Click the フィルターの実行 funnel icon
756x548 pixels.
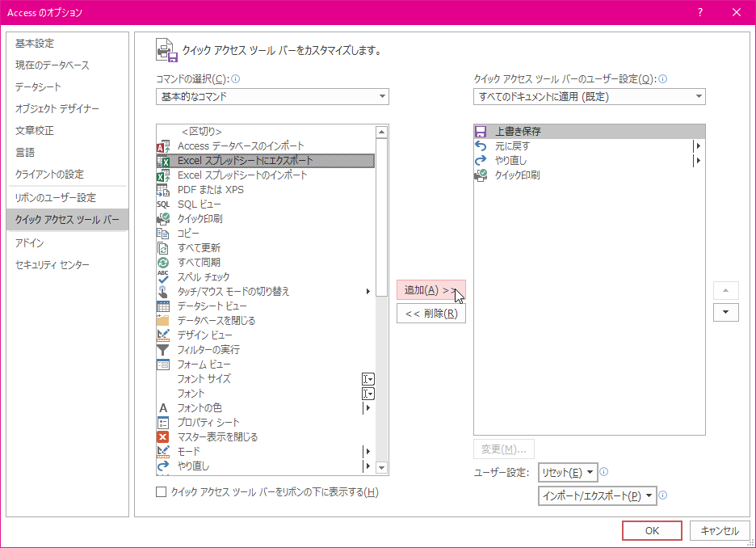click(163, 350)
